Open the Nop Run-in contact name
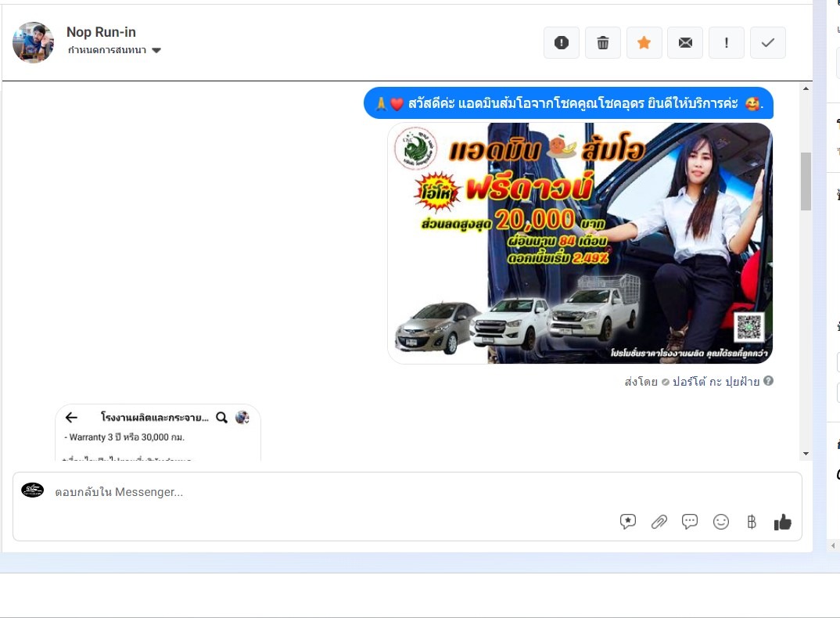Image resolution: width=840 pixels, height=618 pixels. pyautogui.click(x=101, y=32)
